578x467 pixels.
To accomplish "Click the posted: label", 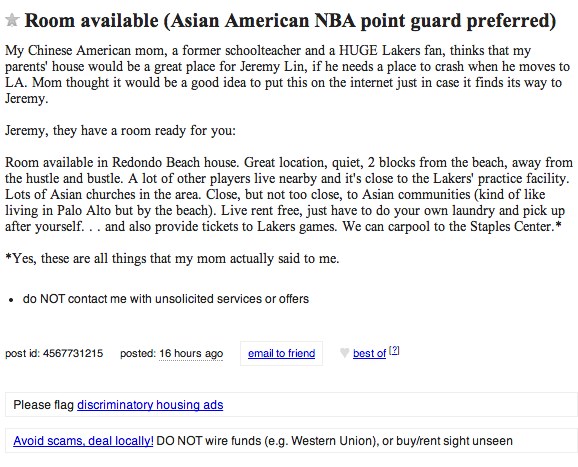I will pyautogui.click(x=138, y=353).
